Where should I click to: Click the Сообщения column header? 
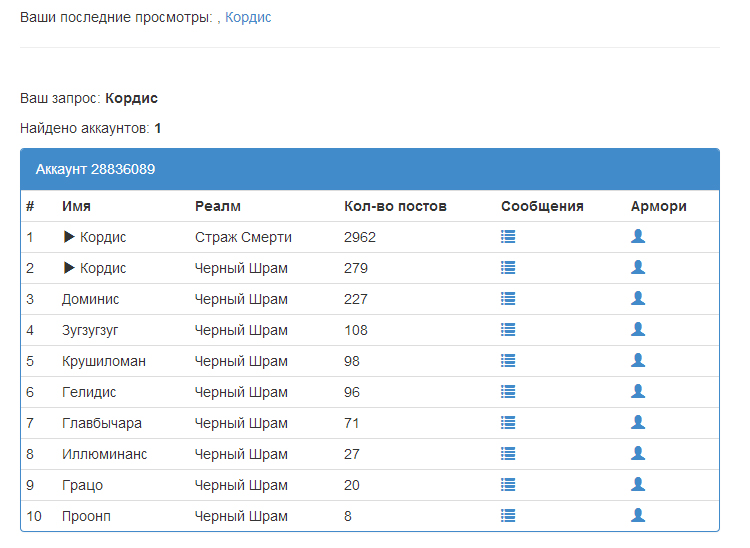click(542, 206)
